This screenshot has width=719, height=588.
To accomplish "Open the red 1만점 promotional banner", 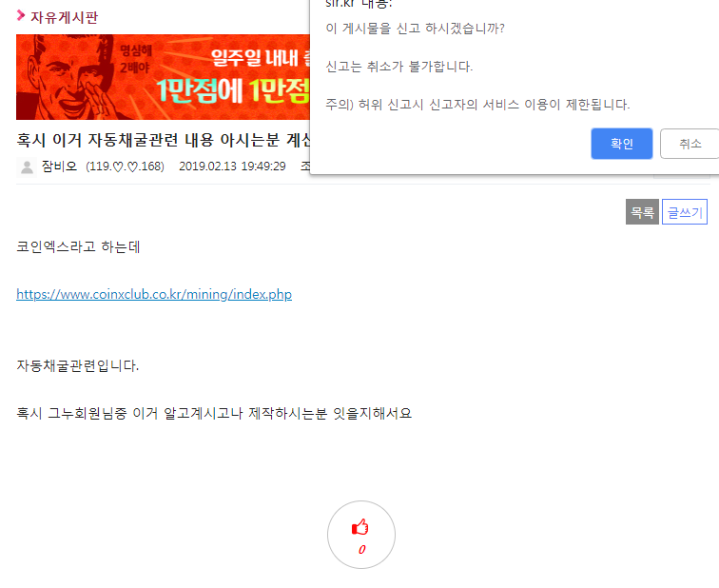I will click(x=163, y=77).
